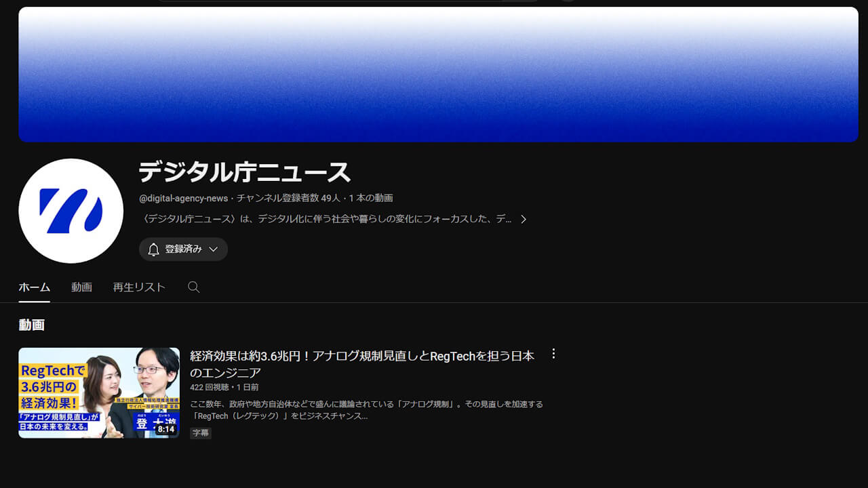Click 1 本の動画 count text
This screenshot has height=488, width=868.
371,198
